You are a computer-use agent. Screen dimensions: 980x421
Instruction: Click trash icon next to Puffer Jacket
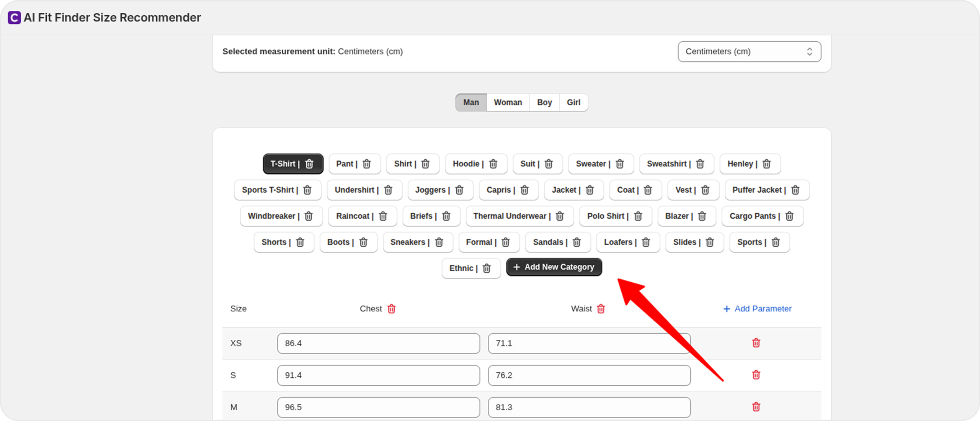[795, 190]
